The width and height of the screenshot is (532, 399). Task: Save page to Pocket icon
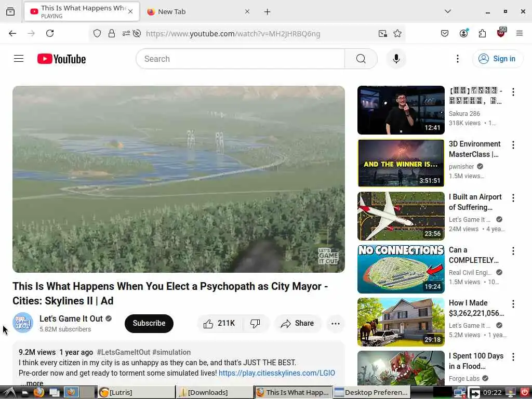[x=445, y=33]
